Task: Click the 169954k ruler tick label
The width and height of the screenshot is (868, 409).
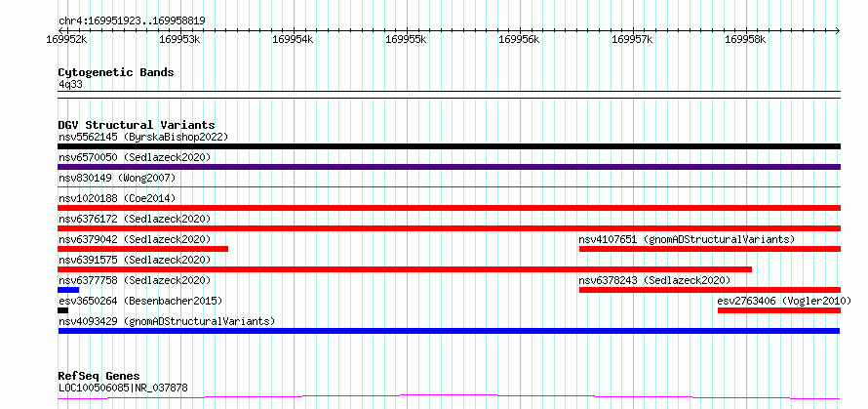Action: (x=294, y=39)
